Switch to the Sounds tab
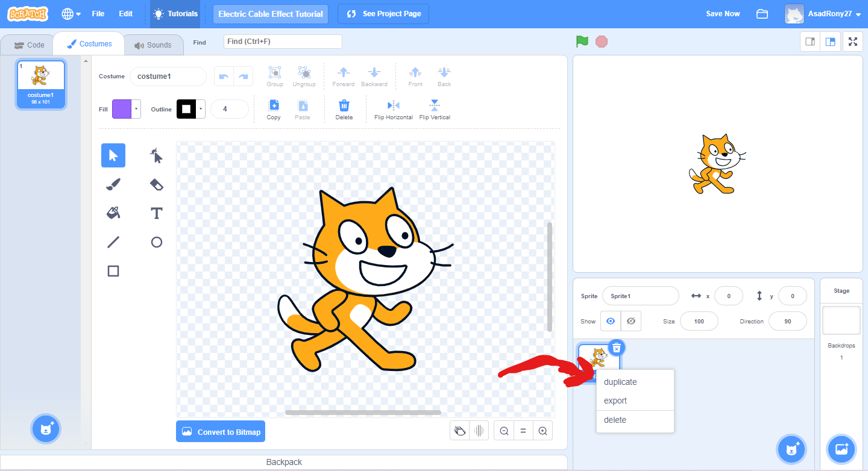The width and height of the screenshot is (868, 471). 153,43
